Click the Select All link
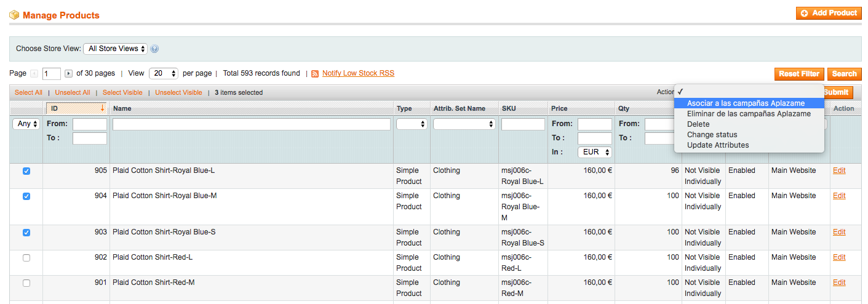Image resolution: width=868 pixels, height=304 pixels. tap(28, 92)
